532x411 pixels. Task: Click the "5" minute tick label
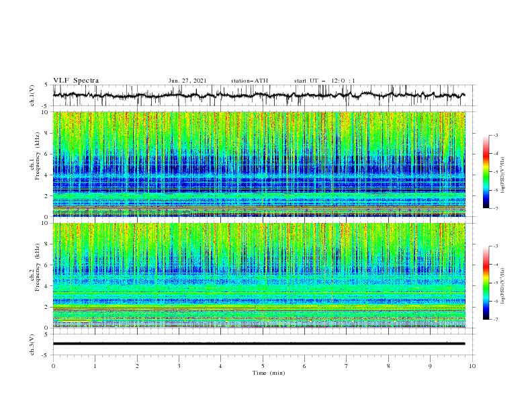tap(263, 366)
